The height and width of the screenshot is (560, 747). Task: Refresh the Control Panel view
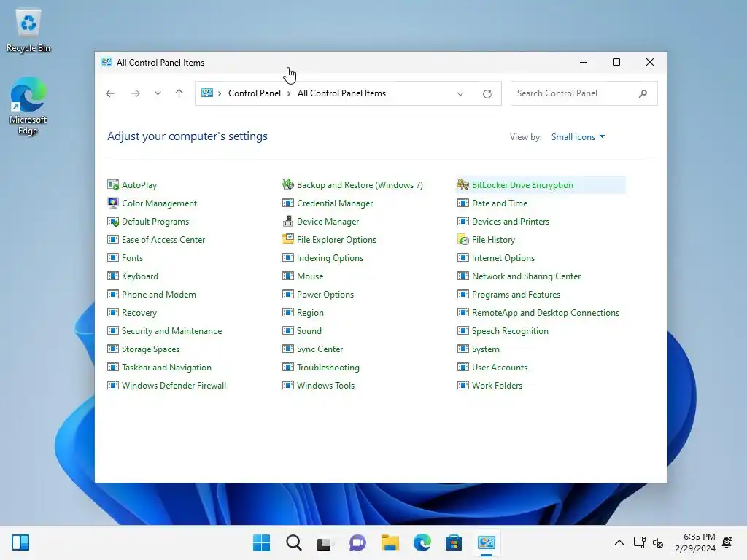pos(487,94)
